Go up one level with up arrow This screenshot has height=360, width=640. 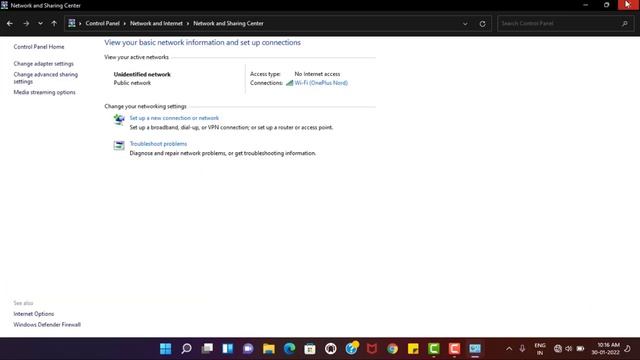(54, 24)
